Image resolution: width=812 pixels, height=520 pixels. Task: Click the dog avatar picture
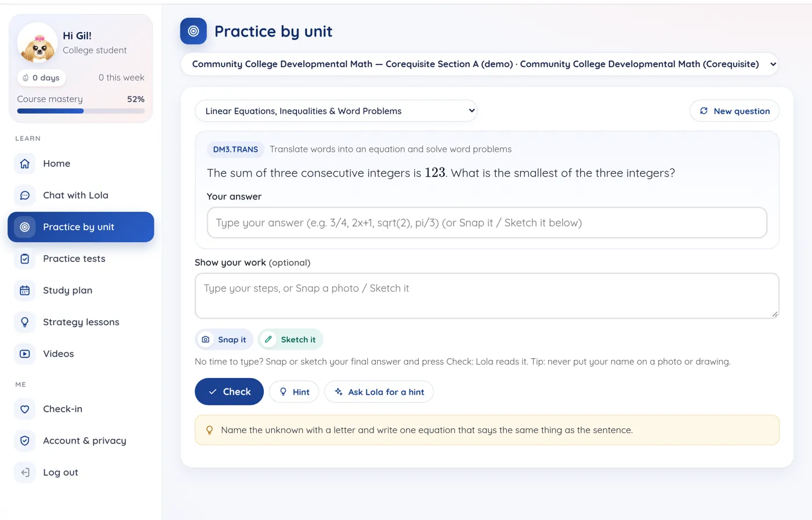click(x=38, y=43)
